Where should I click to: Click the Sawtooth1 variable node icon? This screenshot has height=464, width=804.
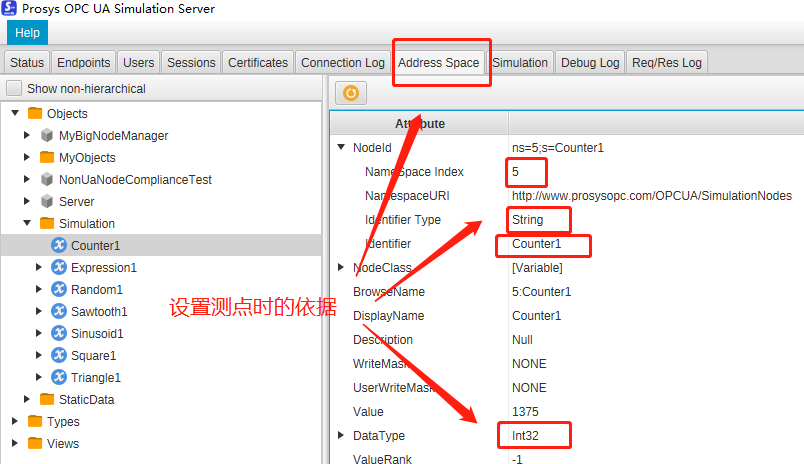coord(59,311)
